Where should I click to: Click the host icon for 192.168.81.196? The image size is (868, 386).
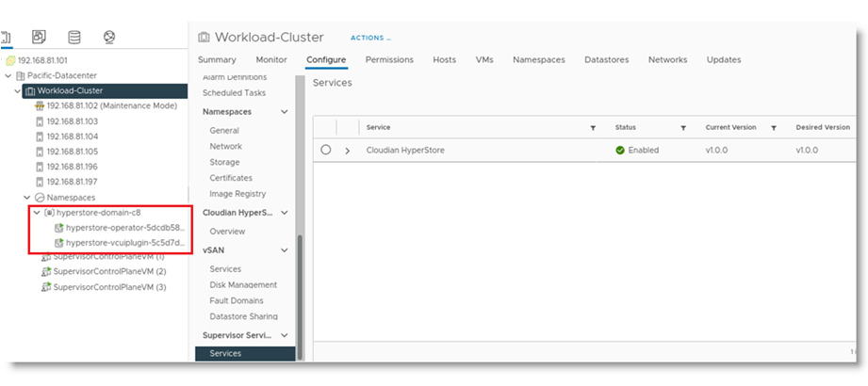click(x=40, y=167)
